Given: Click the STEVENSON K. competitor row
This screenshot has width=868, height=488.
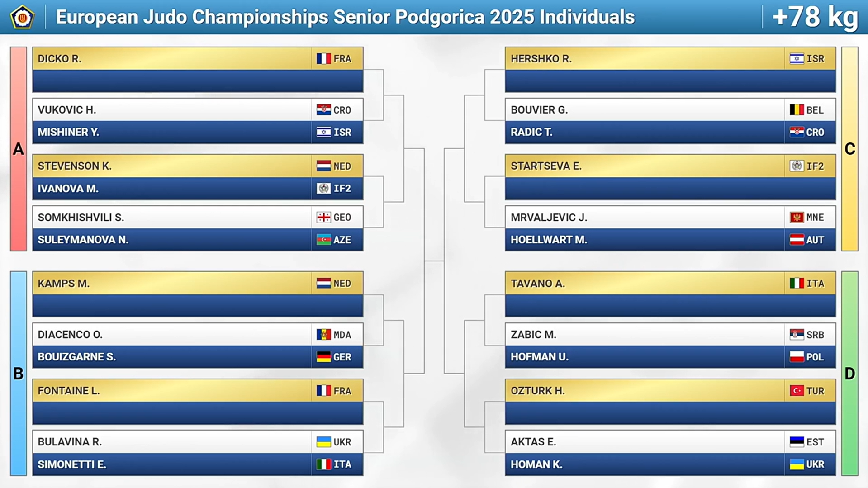Looking at the screenshot, I should tap(198, 166).
